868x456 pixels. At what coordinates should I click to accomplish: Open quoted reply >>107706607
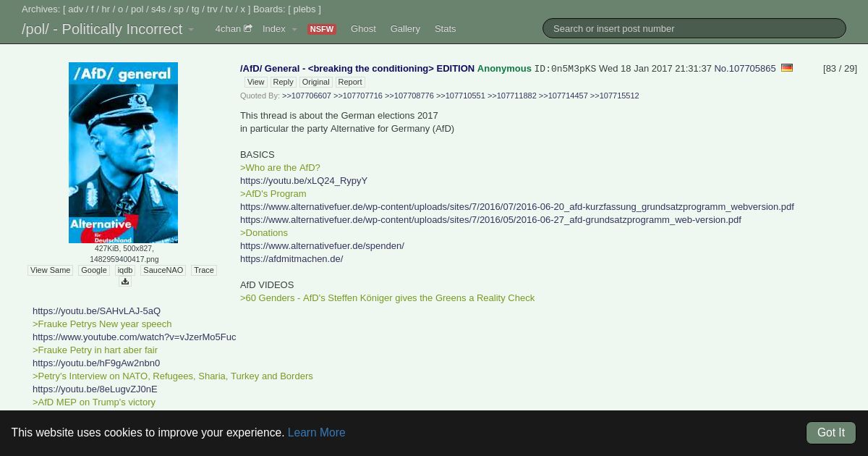point(307,96)
